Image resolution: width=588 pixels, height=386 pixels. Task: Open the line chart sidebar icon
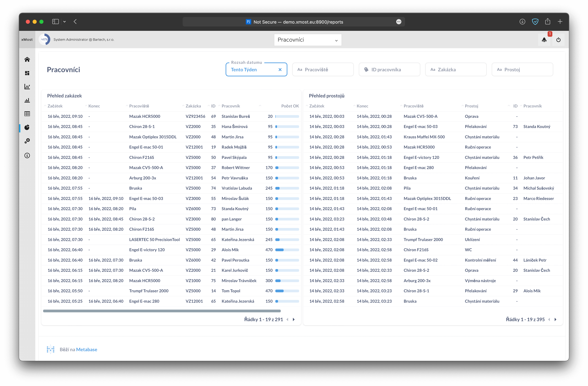click(27, 87)
